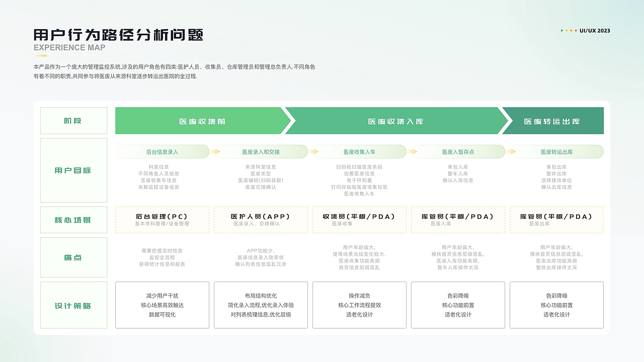Click the pain point 使用场景光线变化较大
The width and height of the screenshot is (644, 362).
[x=359, y=254]
